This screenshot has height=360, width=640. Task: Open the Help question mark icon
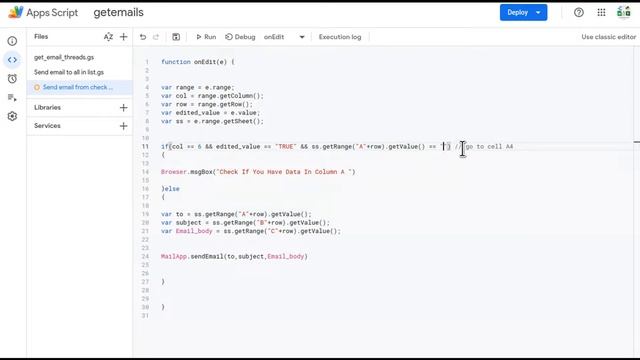(x=579, y=13)
